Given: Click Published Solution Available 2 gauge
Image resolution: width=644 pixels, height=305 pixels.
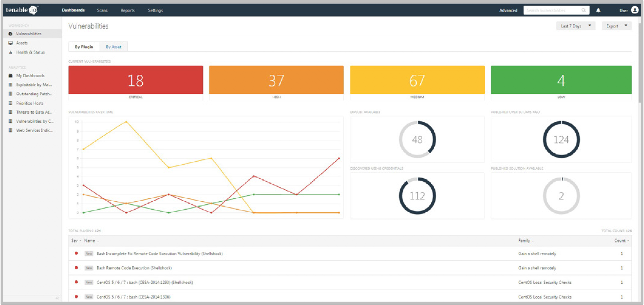Looking at the screenshot, I should (561, 196).
